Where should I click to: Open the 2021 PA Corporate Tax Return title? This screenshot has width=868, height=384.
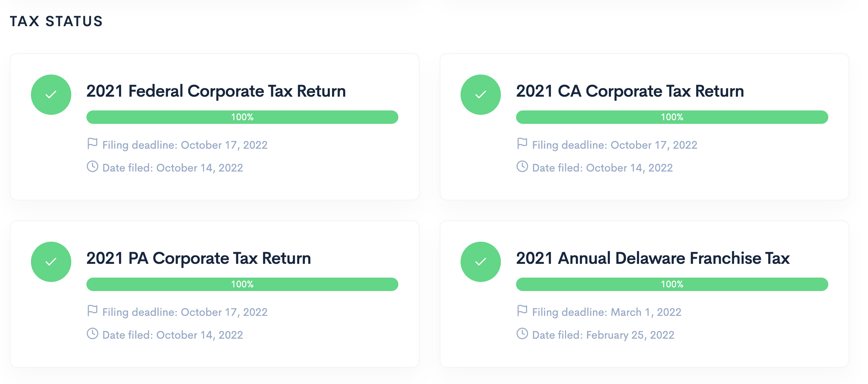(198, 258)
